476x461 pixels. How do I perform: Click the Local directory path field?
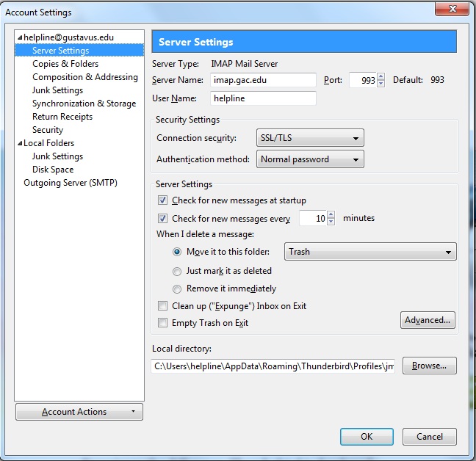click(x=273, y=366)
